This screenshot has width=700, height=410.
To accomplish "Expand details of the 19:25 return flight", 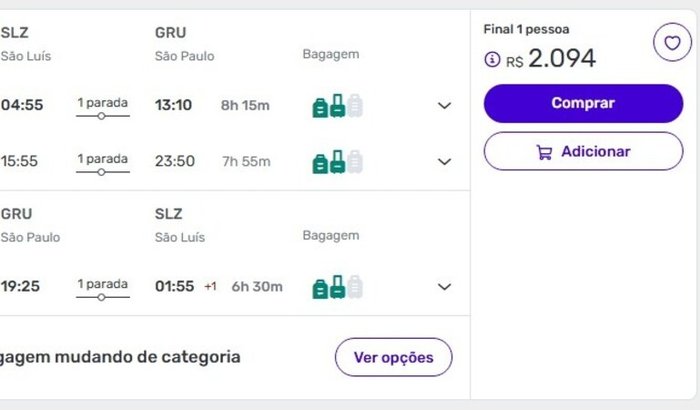I will tap(445, 287).
